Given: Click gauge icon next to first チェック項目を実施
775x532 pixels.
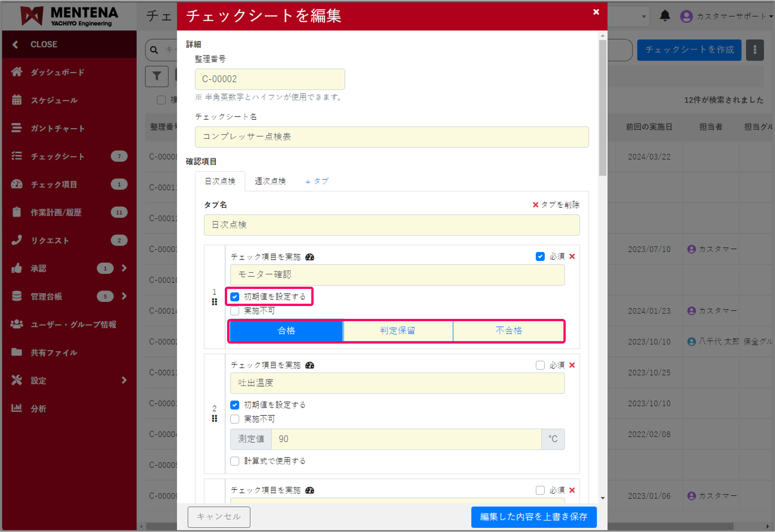Looking at the screenshot, I should (310, 257).
